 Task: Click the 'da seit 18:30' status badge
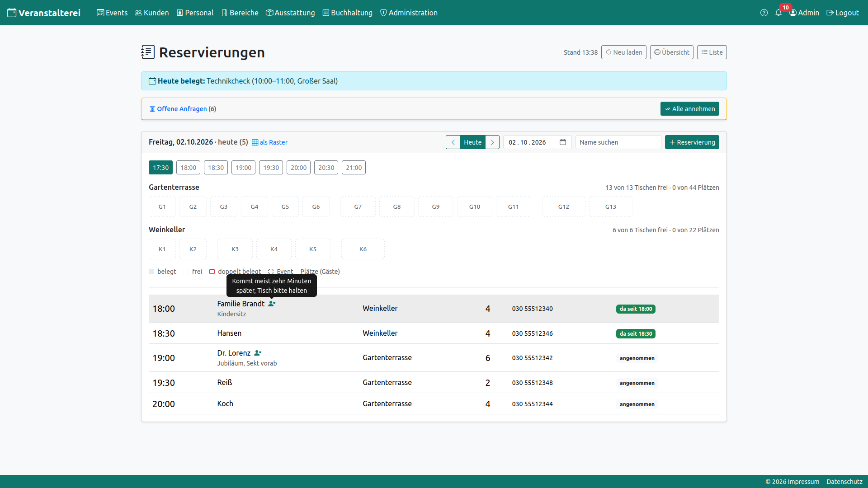click(x=636, y=333)
